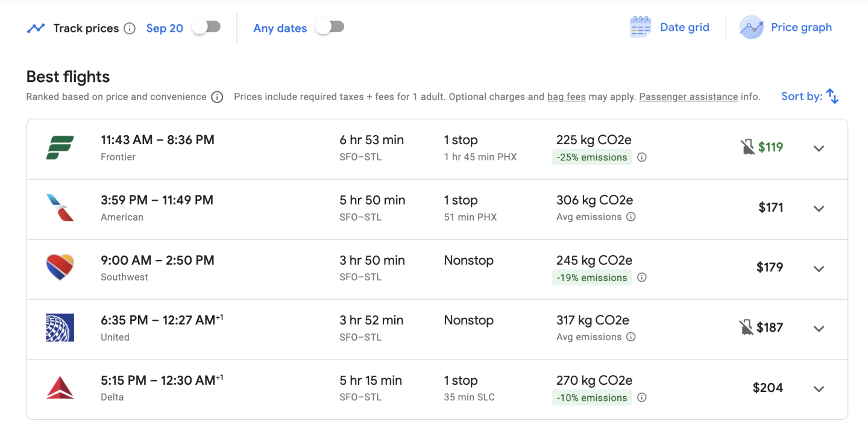Screen dimensions: 868x430
Task: Open the Date grid view
Action: pyautogui.click(x=670, y=28)
